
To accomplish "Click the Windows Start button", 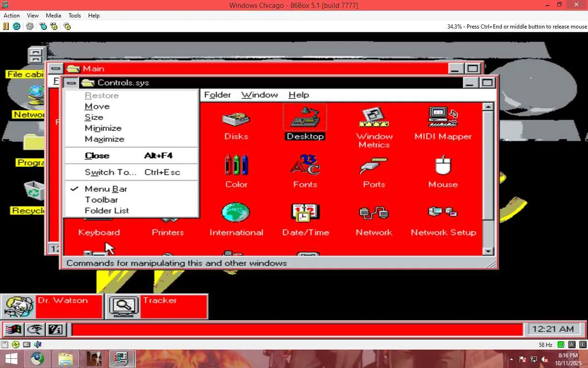I will [11, 359].
